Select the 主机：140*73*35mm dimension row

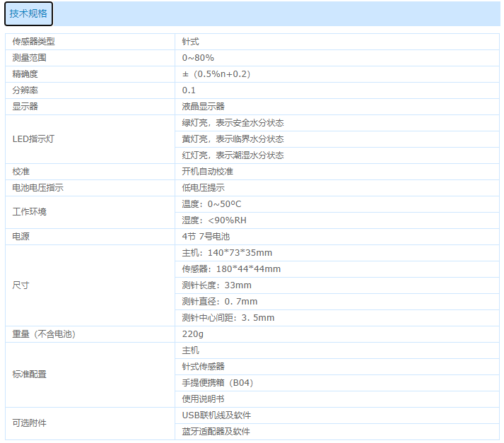226,253
